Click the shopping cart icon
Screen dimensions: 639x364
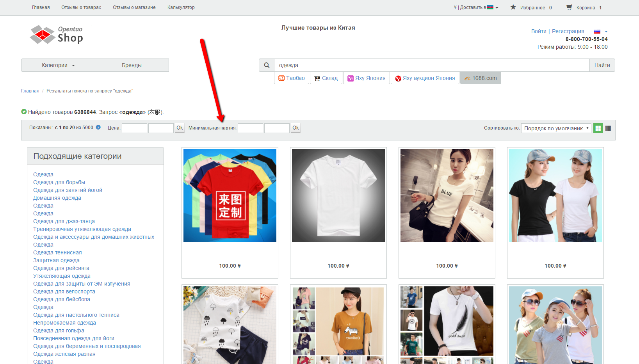(x=570, y=7)
